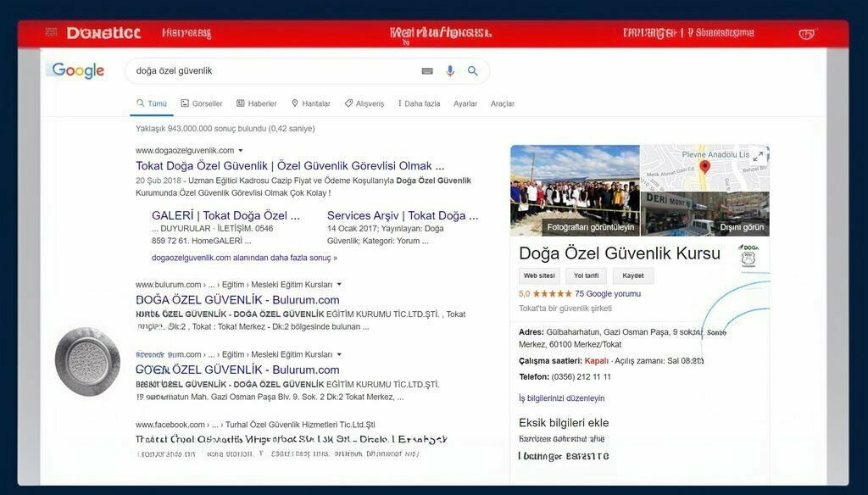Start voice search with microphone icon

pyautogui.click(x=450, y=71)
